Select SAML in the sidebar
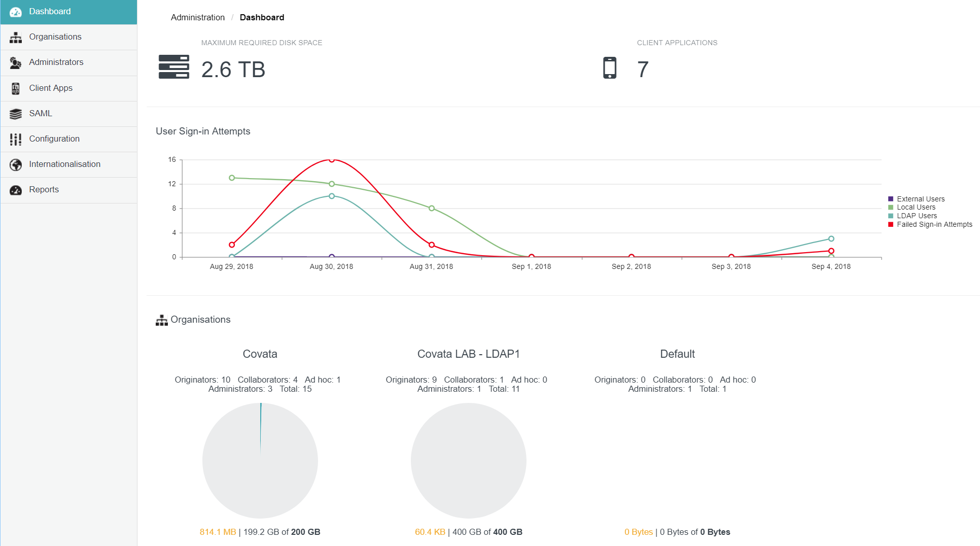This screenshot has height=546, width=980. [68, 114]
